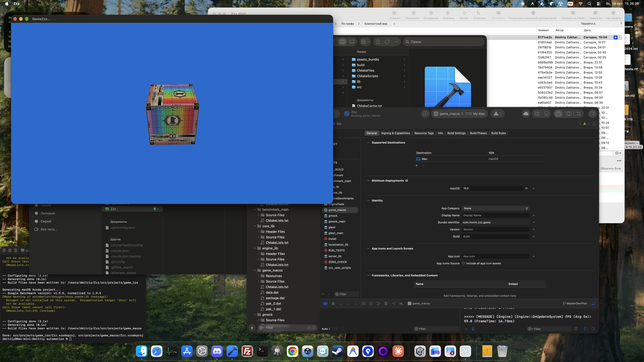Open Настройки gear in Git toolbar
Screen dimensions: 644x362
(613, 15)
